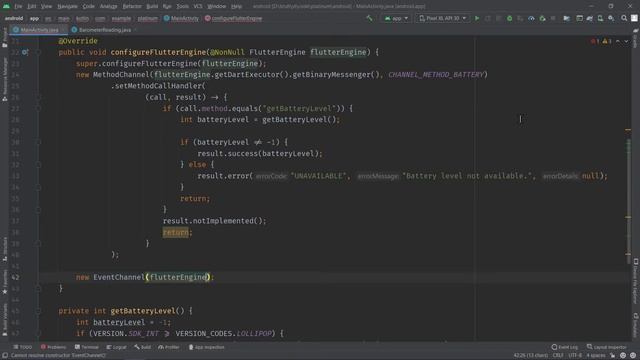The image size is (640, 360).
Task: Switch to BarometerReading.java editor tab
Action: click(x=101, y=30)
